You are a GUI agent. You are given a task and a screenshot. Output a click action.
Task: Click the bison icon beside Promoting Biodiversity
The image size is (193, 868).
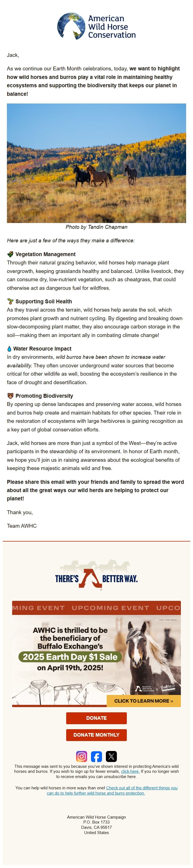pos(11,396)
